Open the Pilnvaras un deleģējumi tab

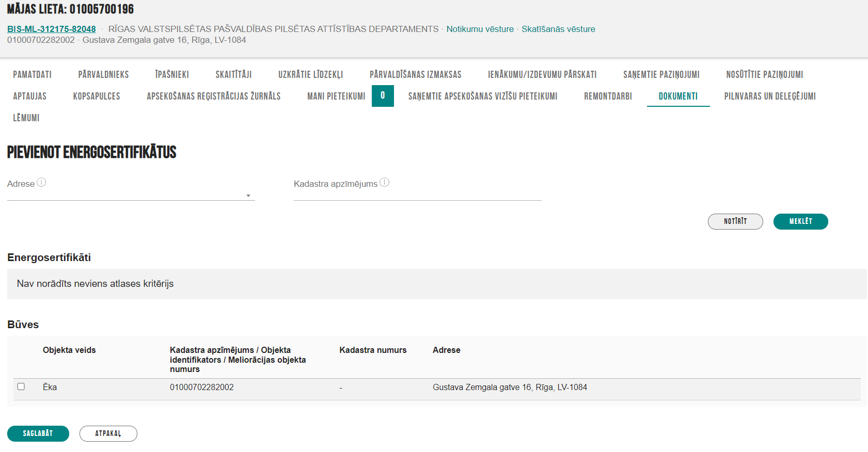click(x=770, y=96)
